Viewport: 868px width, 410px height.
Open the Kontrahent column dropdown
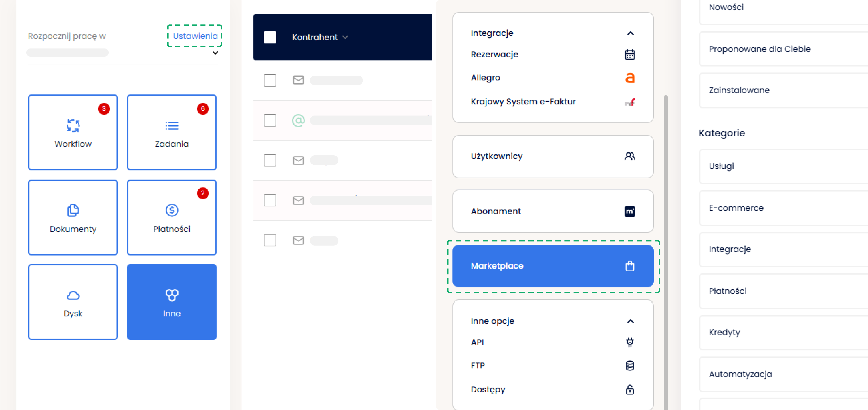(345, 37)
